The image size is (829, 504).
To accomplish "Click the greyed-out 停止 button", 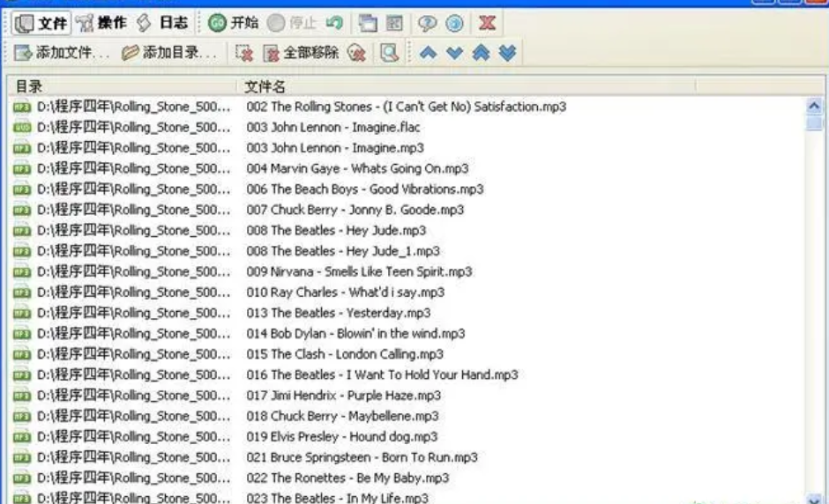I will [292, 23].
